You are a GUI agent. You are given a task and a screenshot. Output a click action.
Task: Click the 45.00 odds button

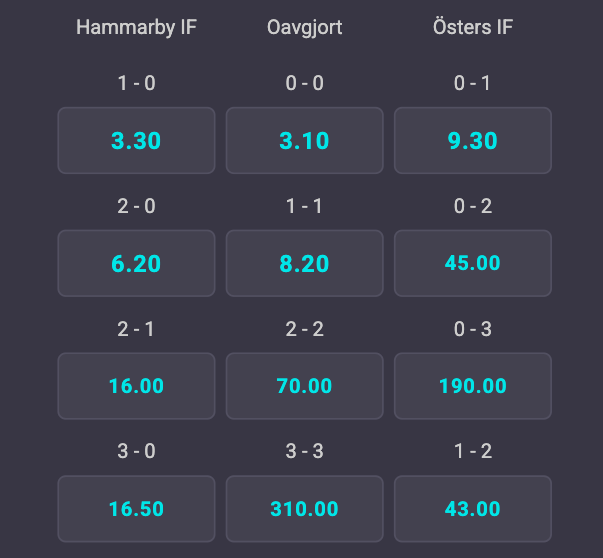coord(472,263)
